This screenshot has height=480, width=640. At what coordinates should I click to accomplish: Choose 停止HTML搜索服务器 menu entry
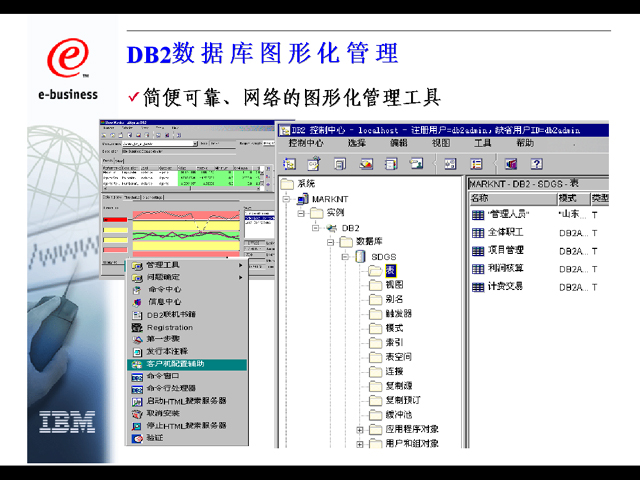tap(187, 426)
